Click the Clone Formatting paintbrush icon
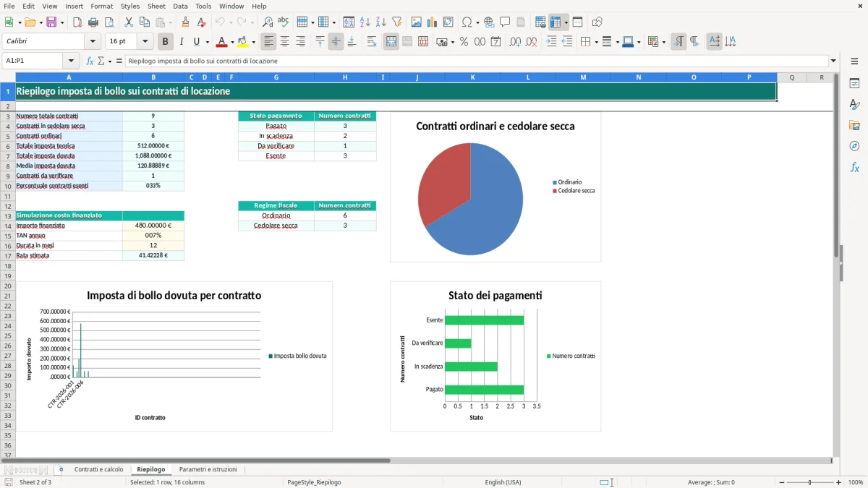 [x=185, y=22]
